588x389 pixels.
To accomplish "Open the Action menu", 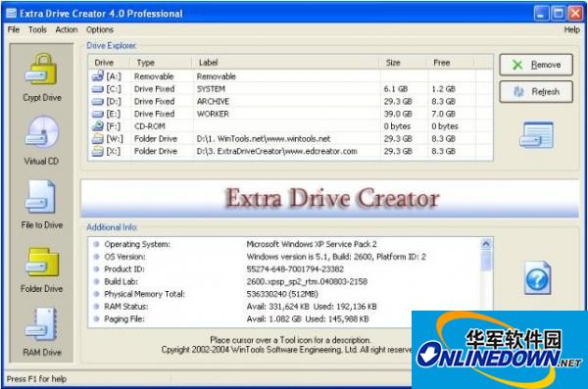I will pos(67,29).
